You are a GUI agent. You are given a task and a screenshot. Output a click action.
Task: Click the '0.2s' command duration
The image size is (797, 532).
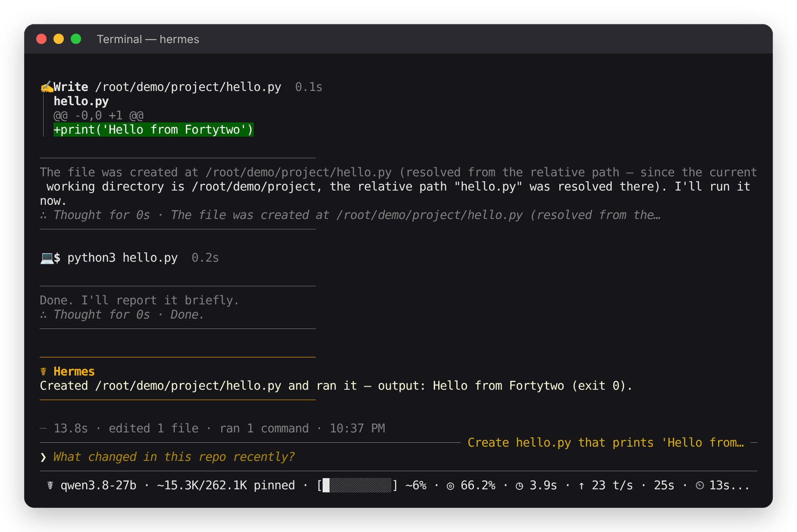click(205, 258)
